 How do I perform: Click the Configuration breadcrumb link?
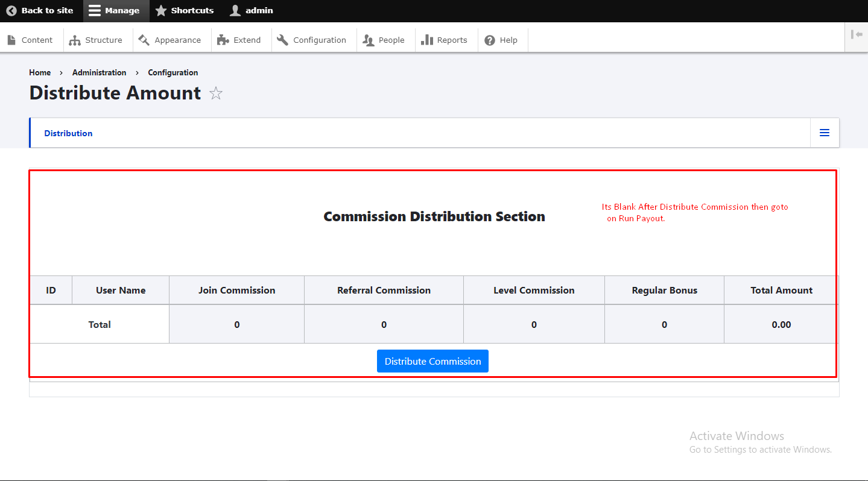pos(173,72)
